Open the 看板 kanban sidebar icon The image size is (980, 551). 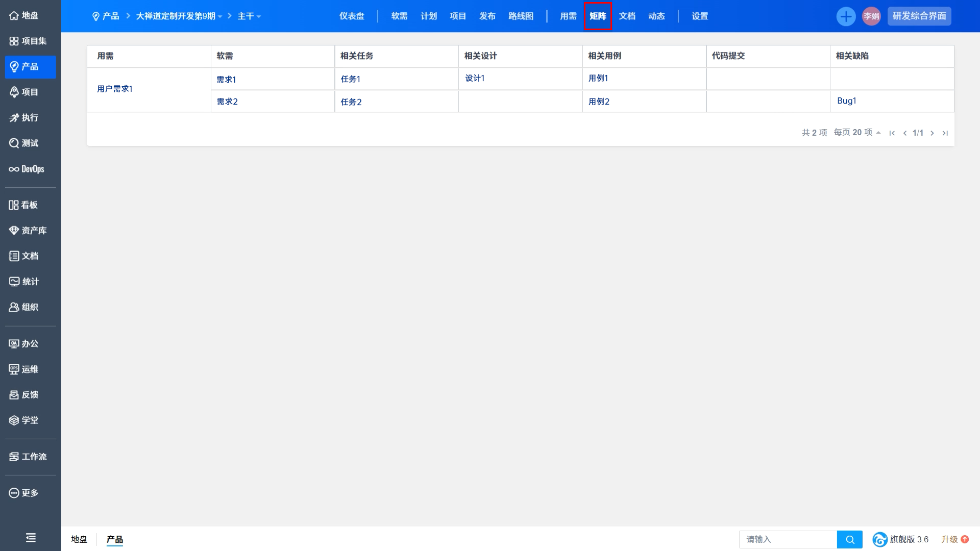coord(14,205)
